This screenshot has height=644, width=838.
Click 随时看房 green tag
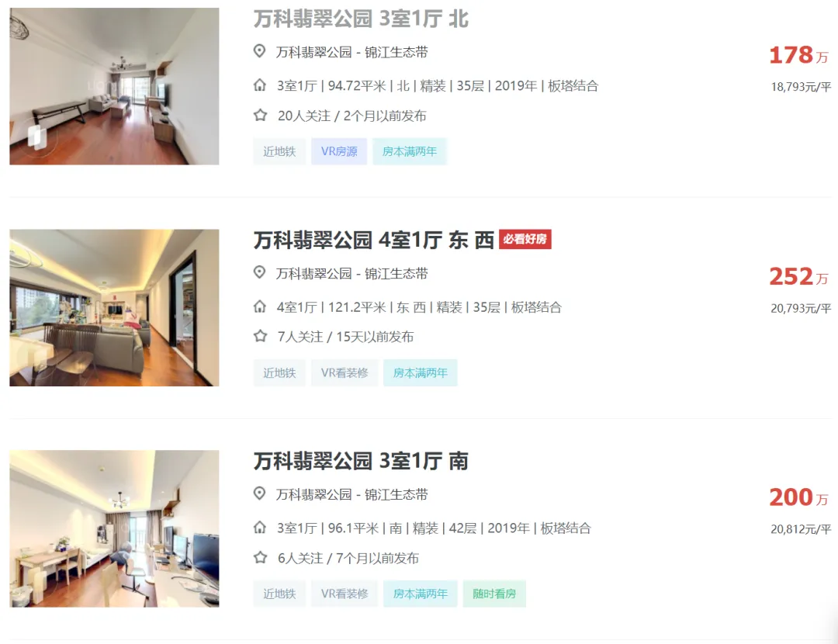pos(494,594)
